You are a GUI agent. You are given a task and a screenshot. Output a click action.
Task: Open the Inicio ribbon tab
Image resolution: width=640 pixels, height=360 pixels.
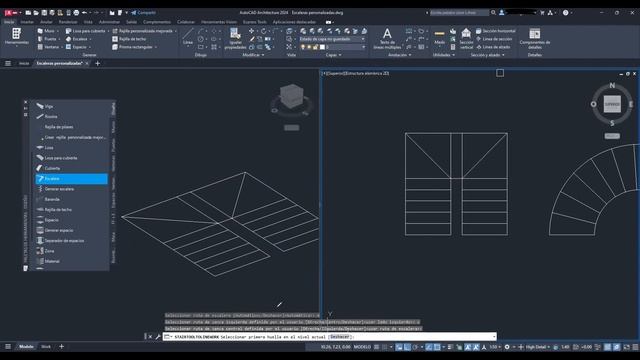(9, 22)
